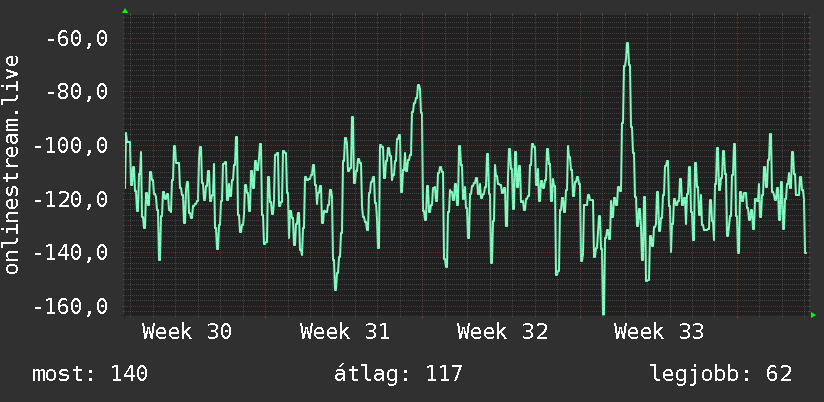The width and height of the screenshot is (824, 402).
Task: Click the 'most: 140' statistic
Action: coord(90,374)
